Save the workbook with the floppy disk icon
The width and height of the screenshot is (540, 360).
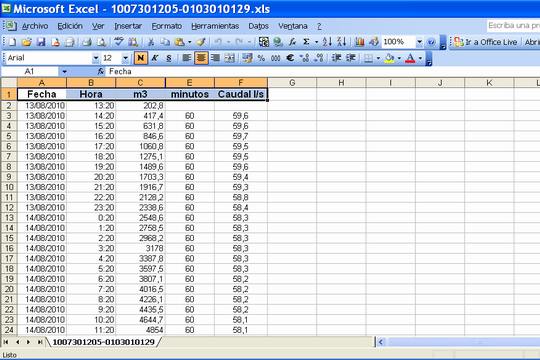(x=41, y=42)
